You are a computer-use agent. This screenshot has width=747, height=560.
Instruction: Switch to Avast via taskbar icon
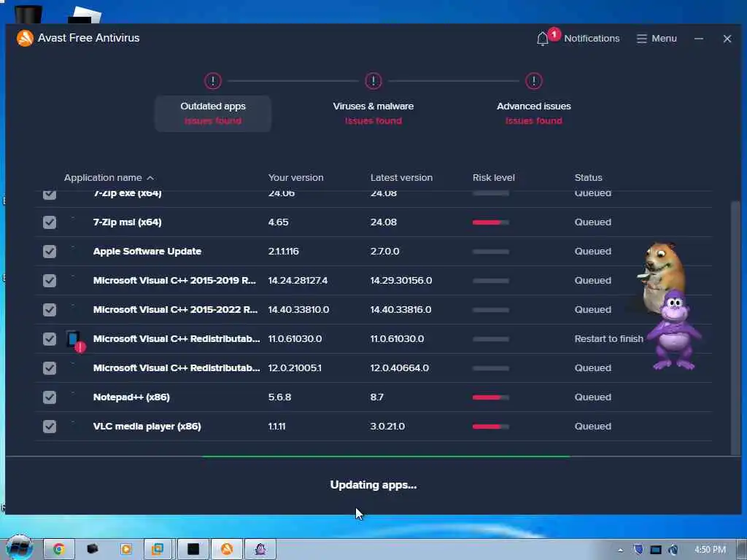227,549
